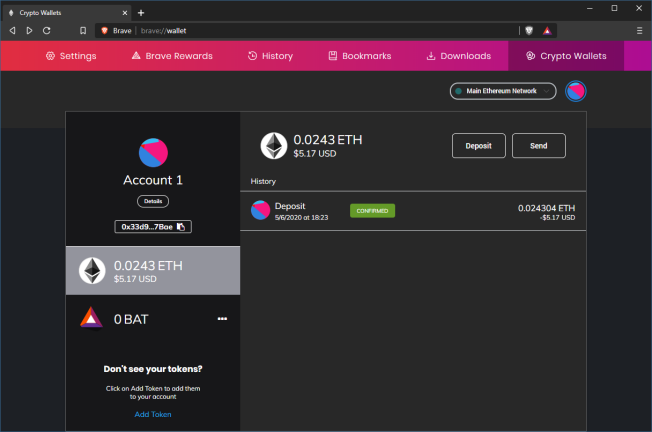The image size is (652, 432).
Task: Select the Ethereum logo in the balance header
Action: (x=274, y=146)
